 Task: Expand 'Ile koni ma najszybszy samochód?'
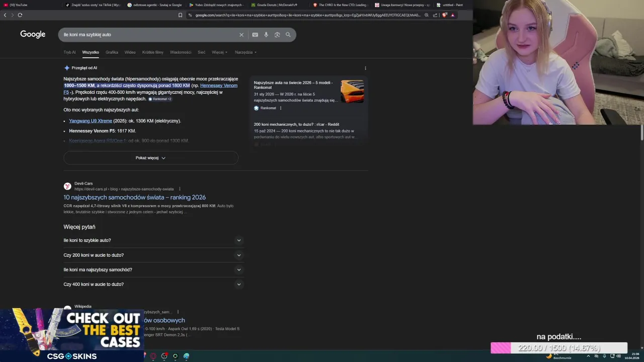point(153,269)
